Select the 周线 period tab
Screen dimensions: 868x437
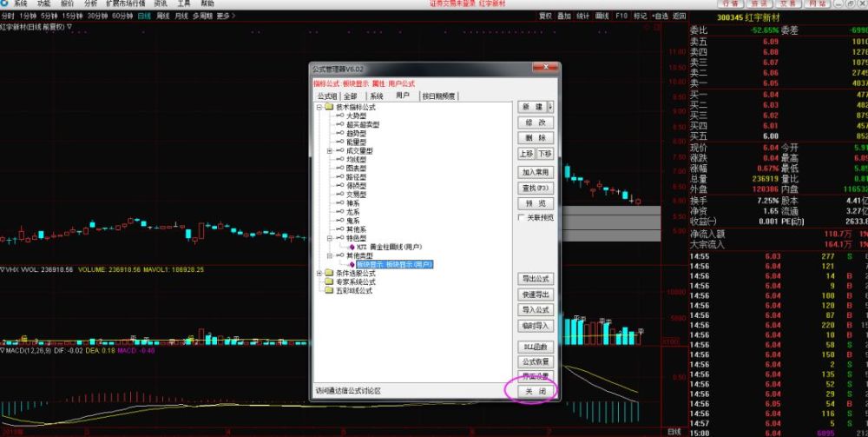pyautogui.click(x=163, y=16)
